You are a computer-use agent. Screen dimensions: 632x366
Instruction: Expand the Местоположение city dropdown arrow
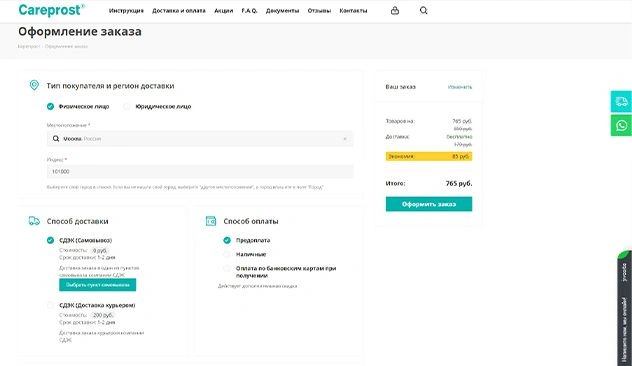tap(345, 139)
